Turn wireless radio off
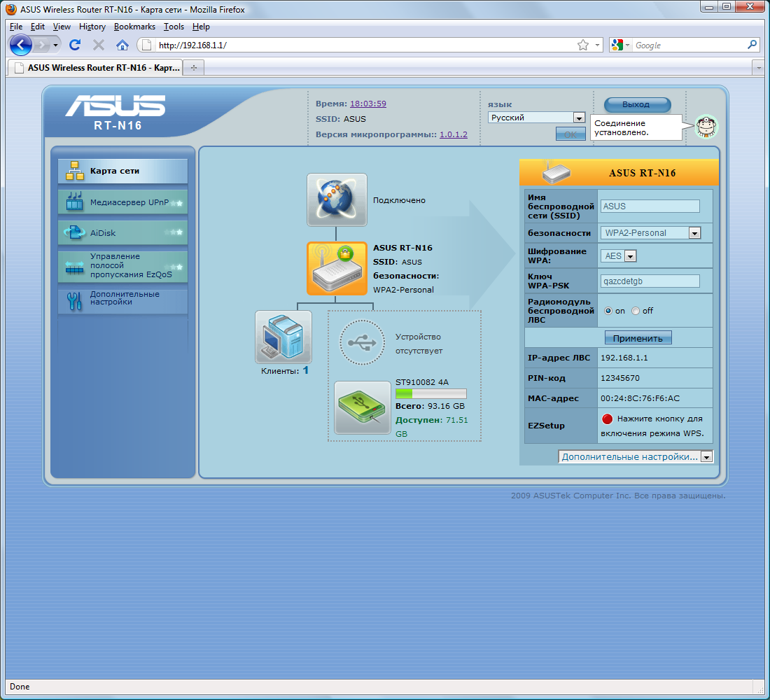Screen dimensions: 770x700 coord(636,311)
